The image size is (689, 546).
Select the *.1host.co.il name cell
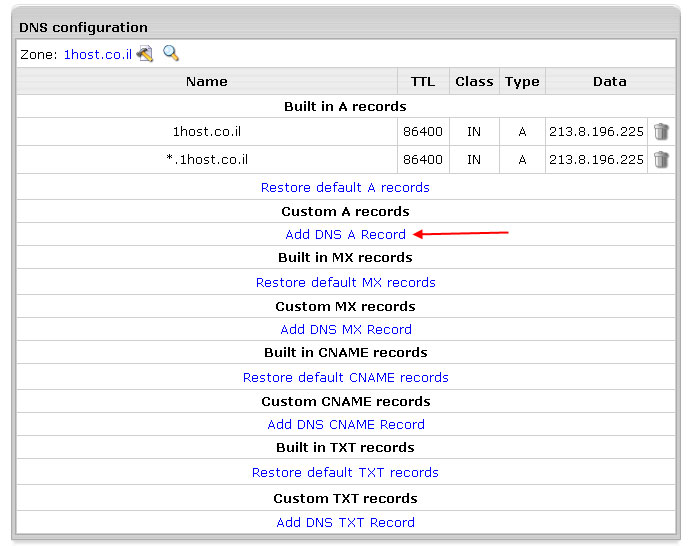click(x=207, y=160)
